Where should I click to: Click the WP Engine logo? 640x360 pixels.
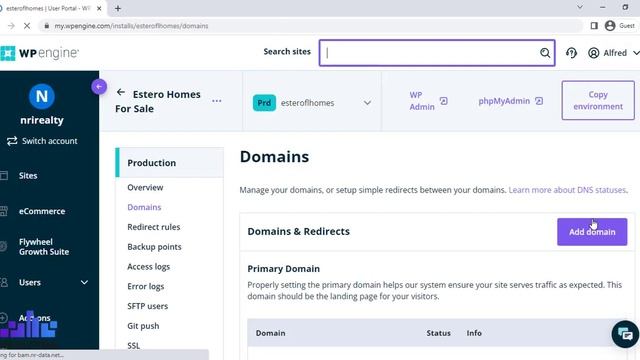pos(39,53)
